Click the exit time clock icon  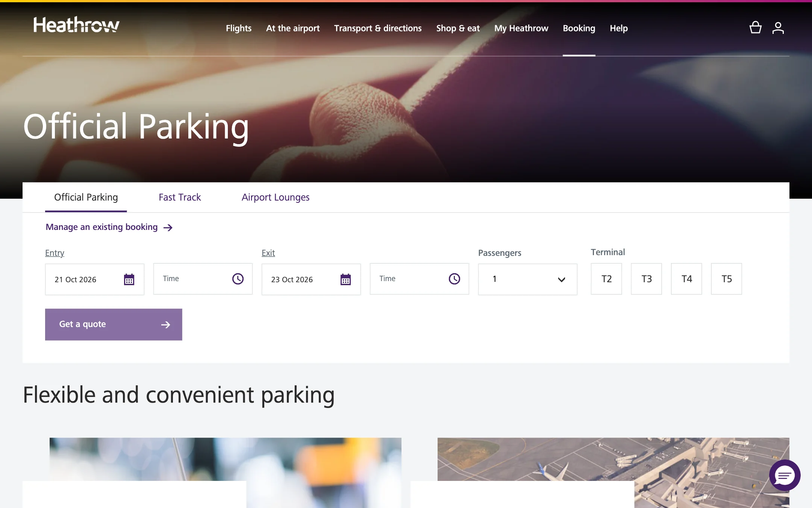pyautogui.click(x=454, y=279)
